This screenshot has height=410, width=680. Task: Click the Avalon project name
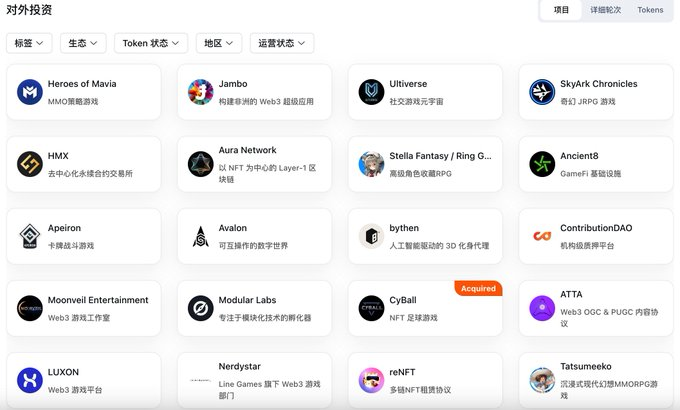[x=232, y=228]
